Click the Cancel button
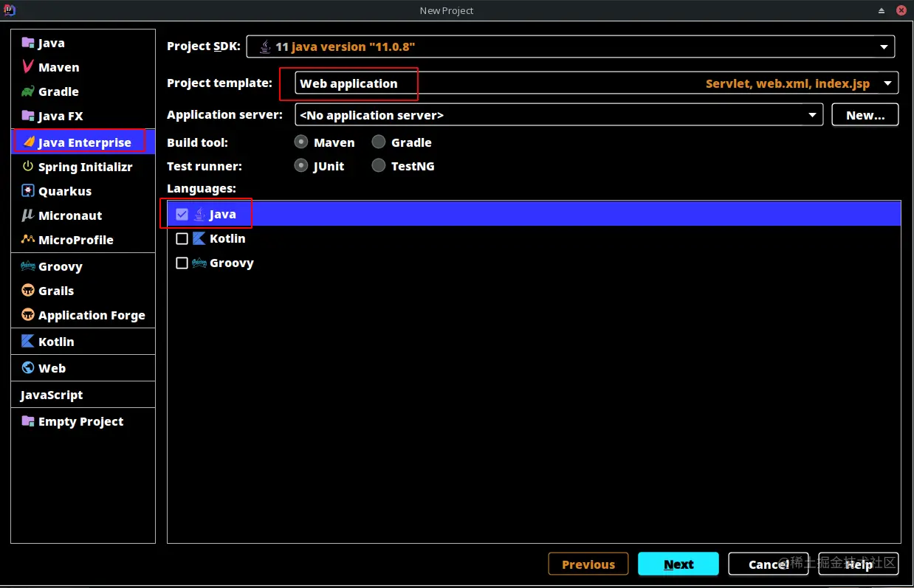The image size is (914, 588). [x=769, y=564]
